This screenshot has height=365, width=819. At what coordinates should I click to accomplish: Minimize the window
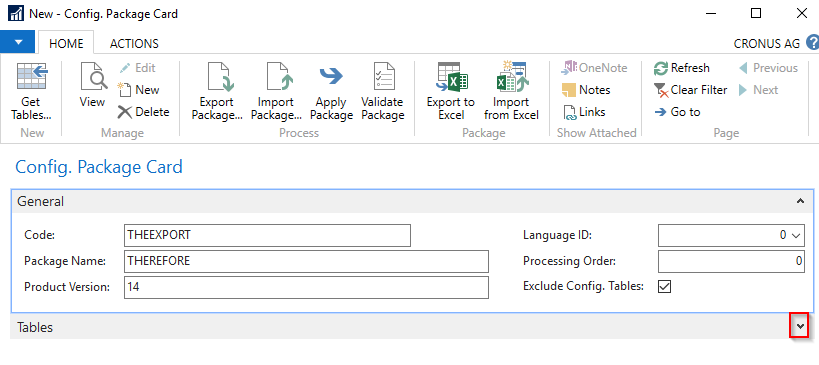[x=711, y=14]
